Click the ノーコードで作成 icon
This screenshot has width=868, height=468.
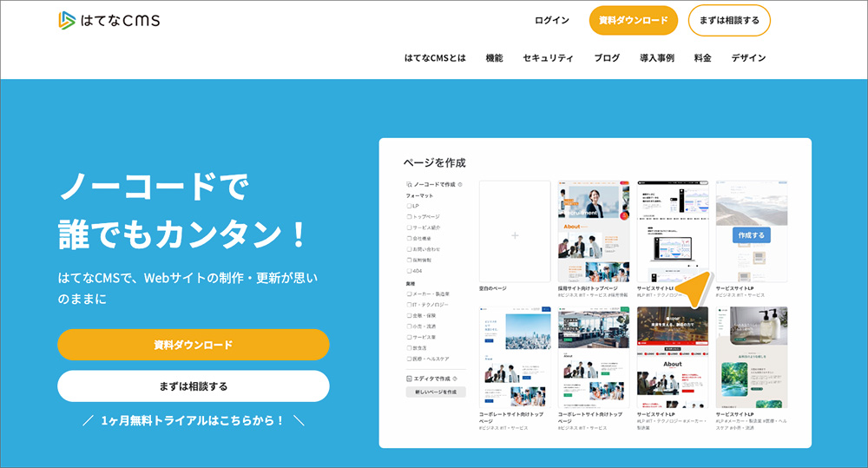click(409, 184)
